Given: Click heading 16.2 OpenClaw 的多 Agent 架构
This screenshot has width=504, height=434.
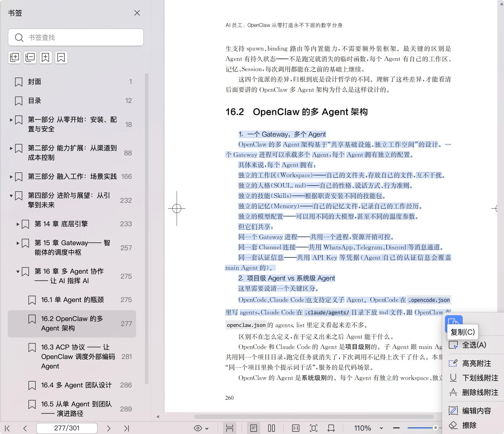Looking at the screenshot, I should (x=296, y=112).
